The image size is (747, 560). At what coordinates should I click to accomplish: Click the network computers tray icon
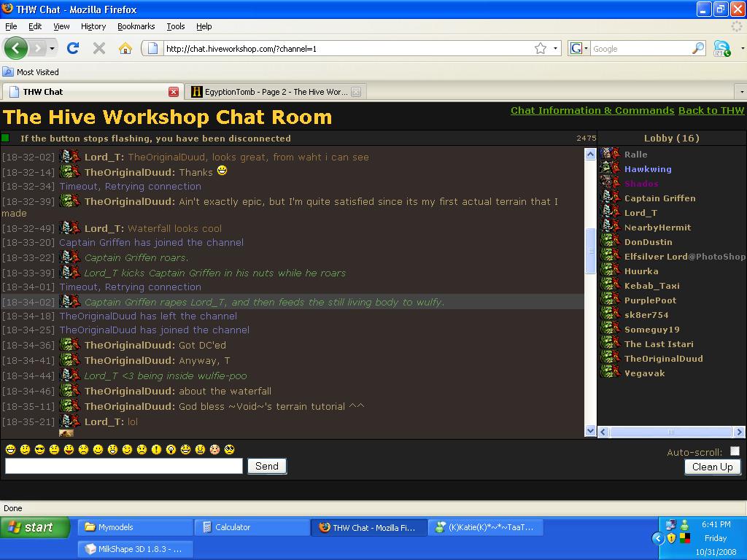671,525
